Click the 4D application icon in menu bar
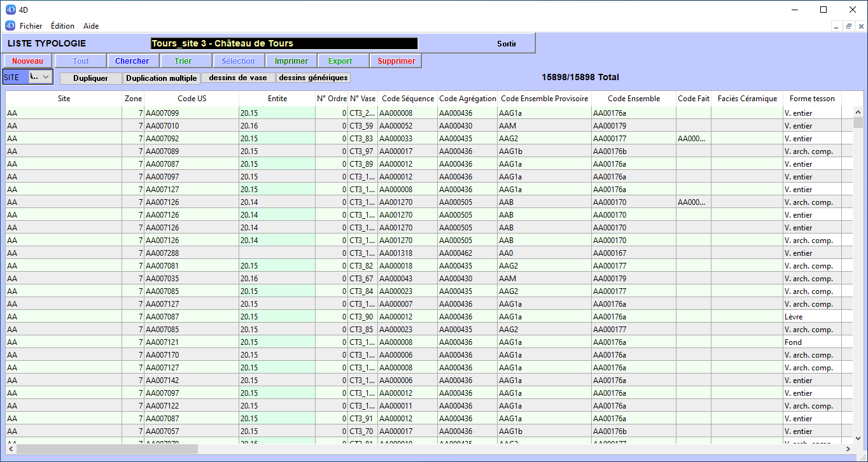 10,26
